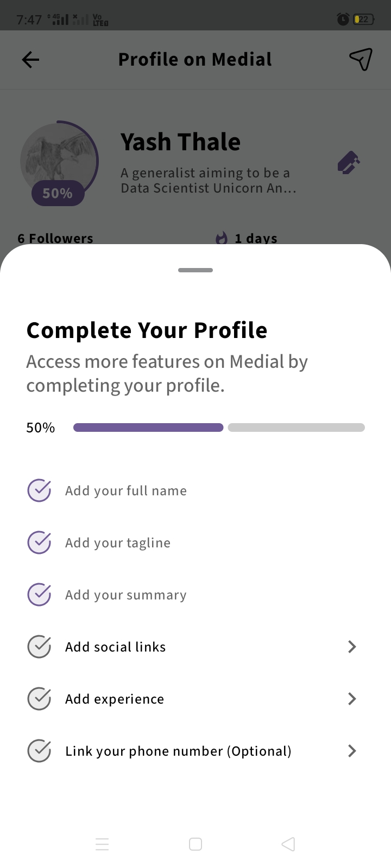Tap the edit profile pencil icon

pyautogui.click(x=349, y=163)
